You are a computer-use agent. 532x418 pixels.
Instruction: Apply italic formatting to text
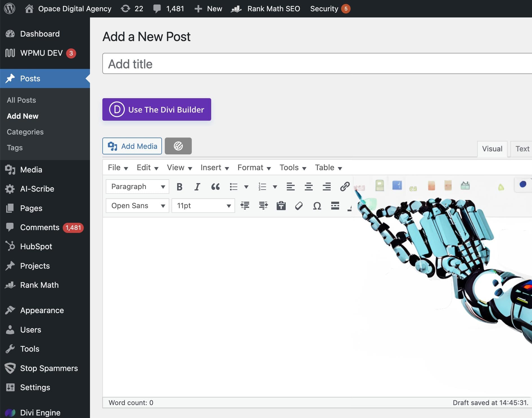[197, 186]
